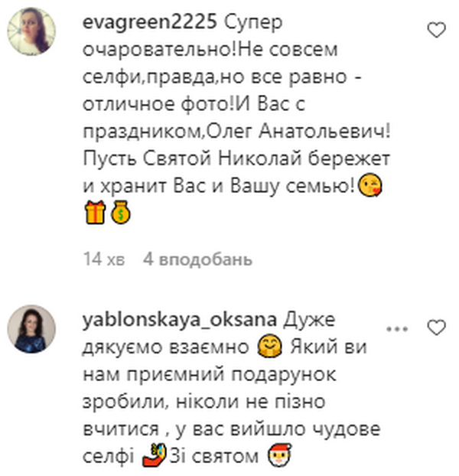This screenshot has height=476, width=459.
Task: Click the gift box emoji
Action: pos(95,212)
